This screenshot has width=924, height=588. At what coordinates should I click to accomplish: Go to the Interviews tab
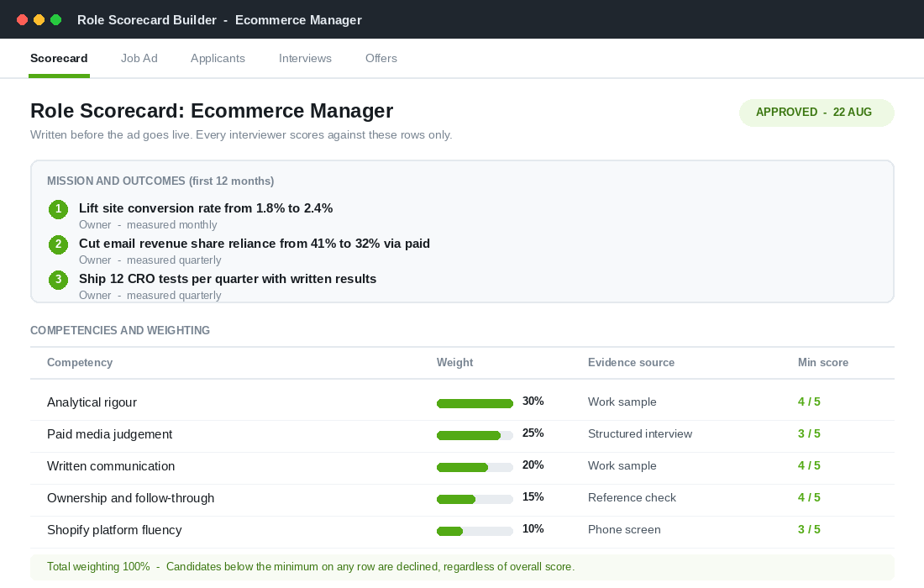(305, 58)
